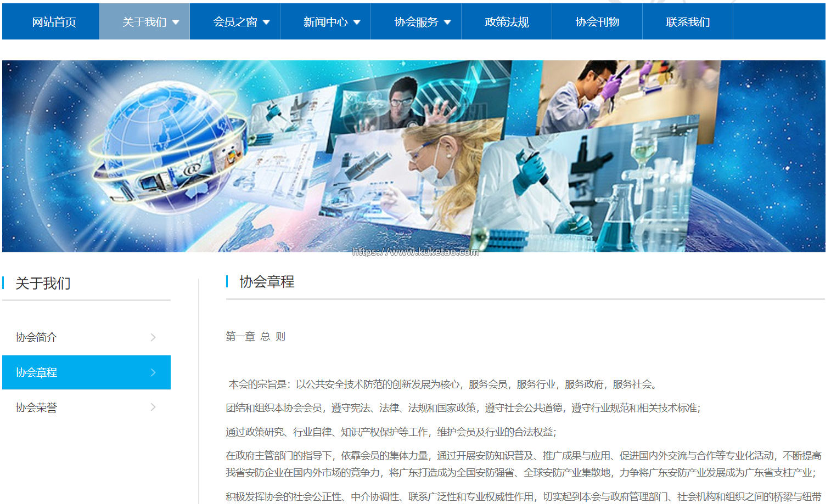
Task: Go to 新闻中心 section
Action: (325, 22)
